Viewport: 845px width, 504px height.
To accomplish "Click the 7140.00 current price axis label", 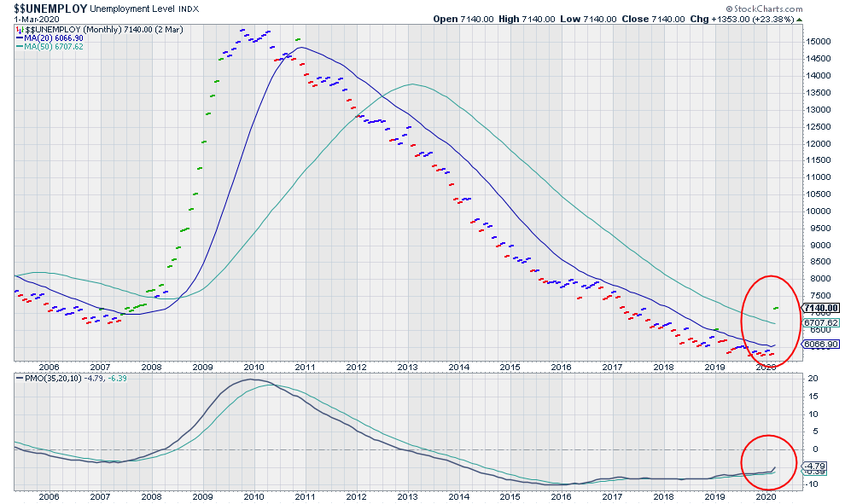I will 822,308.
